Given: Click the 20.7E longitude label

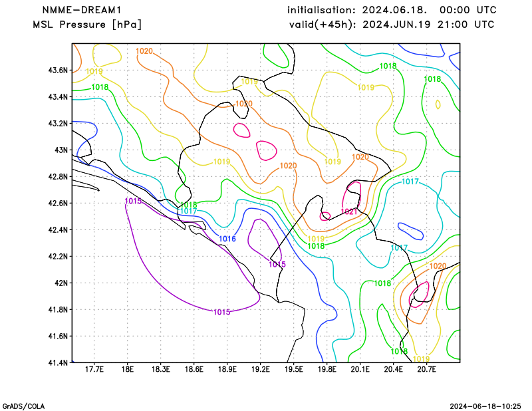Looking at the screenshot, I should [x=426, y=370].
